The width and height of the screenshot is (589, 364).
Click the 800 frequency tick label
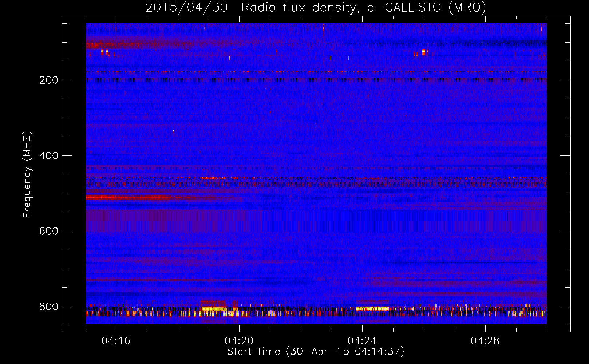[49, 307]
